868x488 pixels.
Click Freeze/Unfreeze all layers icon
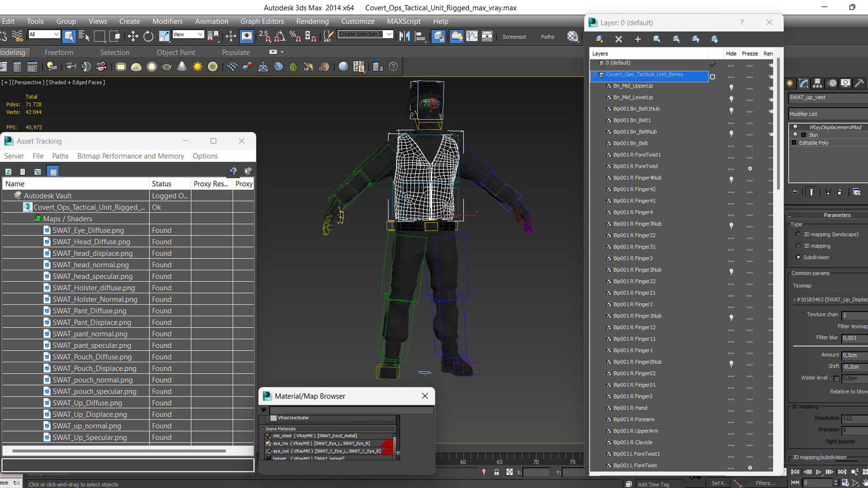[715, 39]
